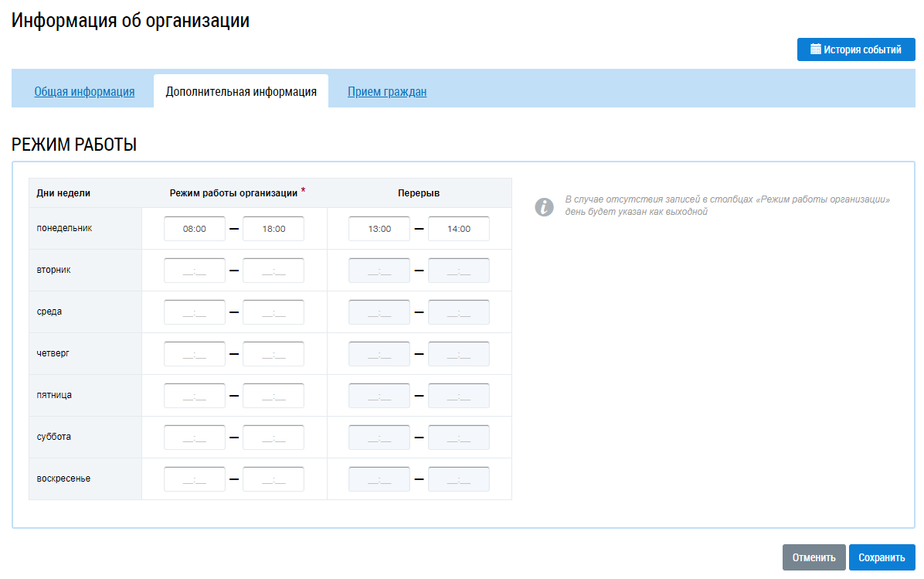Click пятница work end time field

(x=273, y=396)
